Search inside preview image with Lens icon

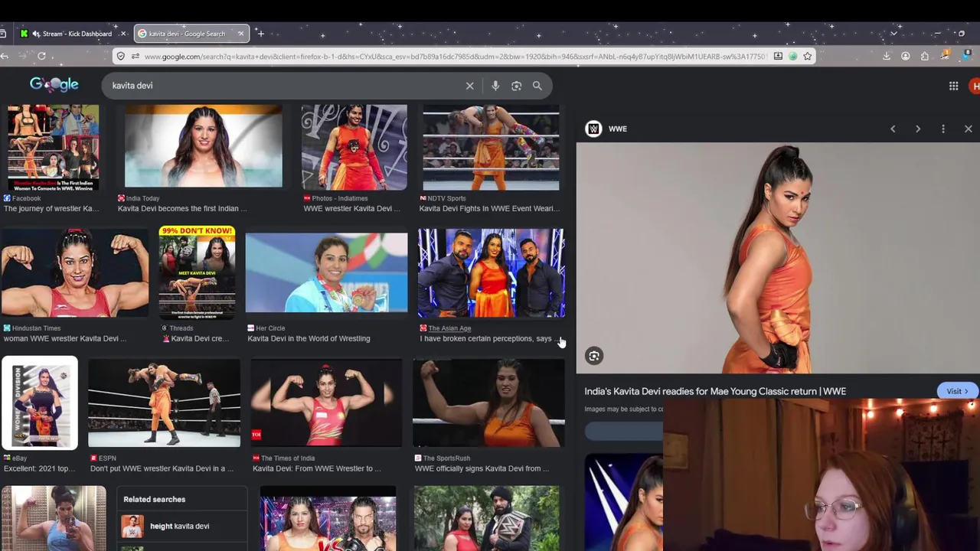(x=594, y=356)
